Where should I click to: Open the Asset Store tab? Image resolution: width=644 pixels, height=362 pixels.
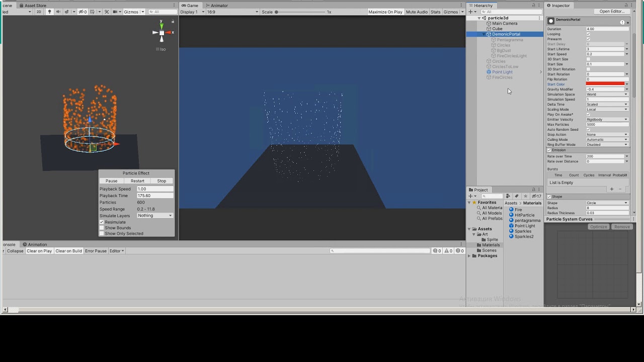coord(33,6)
